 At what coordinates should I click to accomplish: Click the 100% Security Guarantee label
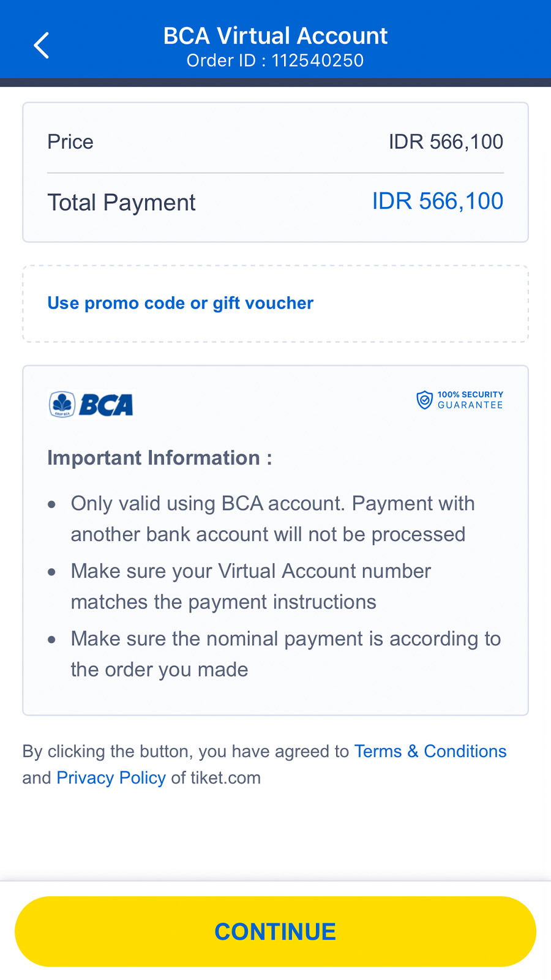(470, 400)
